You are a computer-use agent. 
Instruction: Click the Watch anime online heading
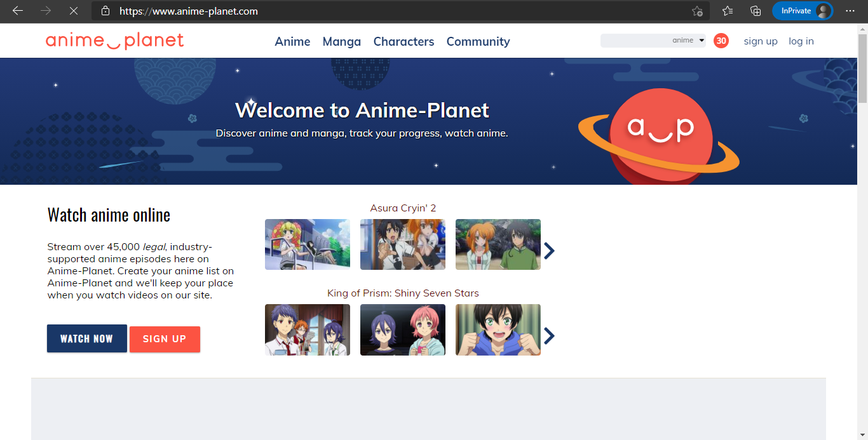point(109,215)
